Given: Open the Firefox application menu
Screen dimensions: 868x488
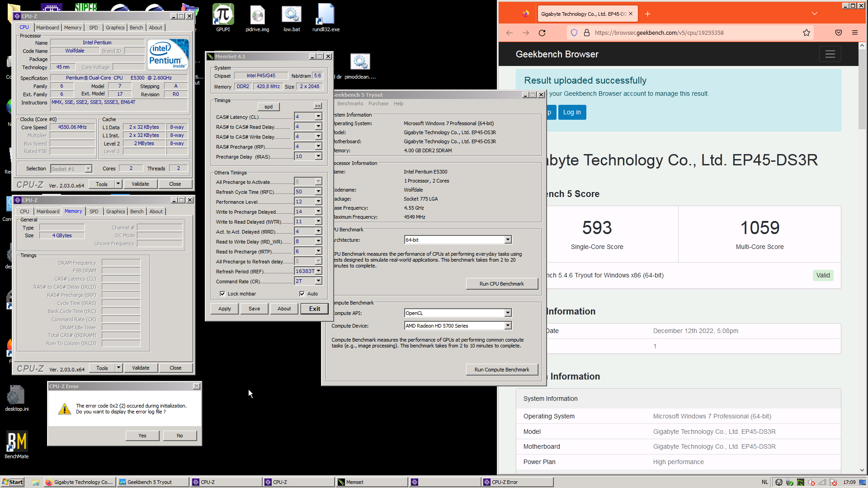Looking at the screenshot, I should click(x=855, y=33).
